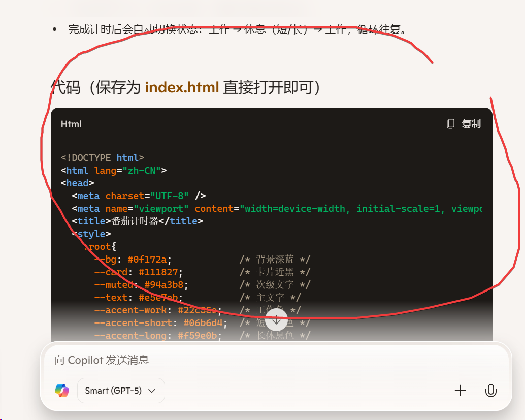Focus the 向 Copilot 发送消息 input field
Screen dimensions: 525x420
click(x=276, y=361)
